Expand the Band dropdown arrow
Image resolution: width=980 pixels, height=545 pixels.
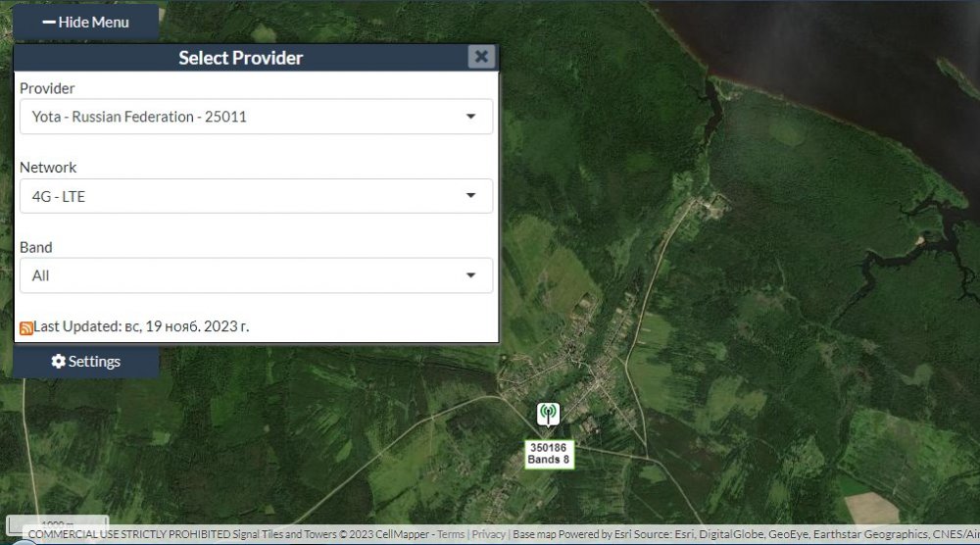click(470, 275)
